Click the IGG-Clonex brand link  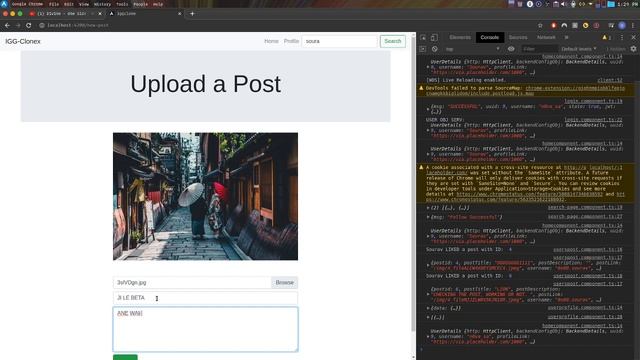tap(23, 41)
